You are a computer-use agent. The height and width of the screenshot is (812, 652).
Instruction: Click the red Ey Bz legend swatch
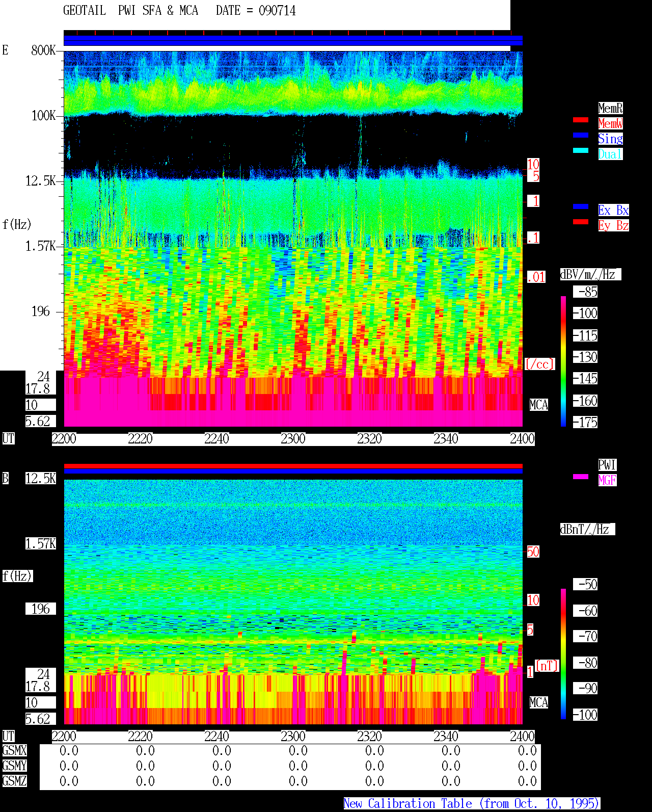(x=581, y=222)
